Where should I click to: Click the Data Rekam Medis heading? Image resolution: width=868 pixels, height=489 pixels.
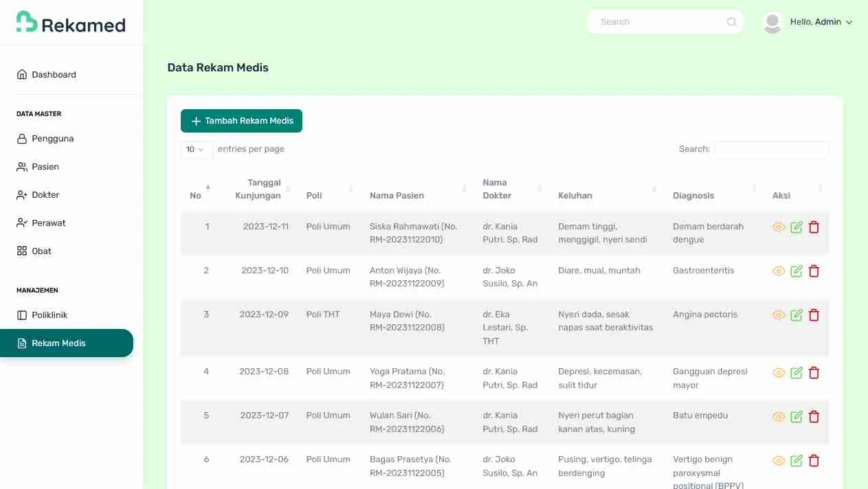pyautogui.click(x=218, y=67)
